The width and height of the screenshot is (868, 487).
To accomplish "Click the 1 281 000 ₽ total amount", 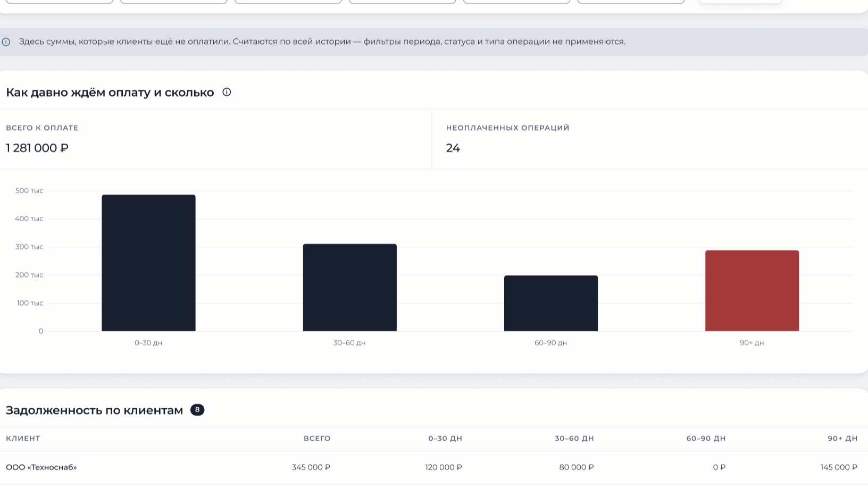I will point(37,148).
